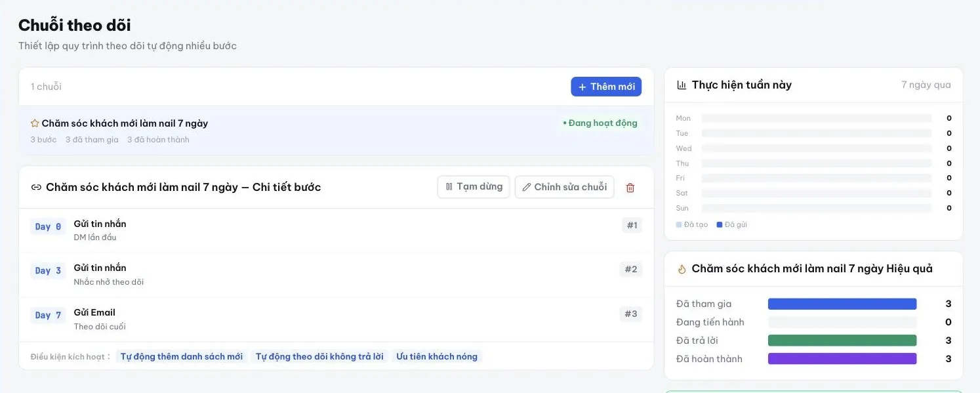
Task: Click step number #2 badge
Action: click(x=631, y=270)
